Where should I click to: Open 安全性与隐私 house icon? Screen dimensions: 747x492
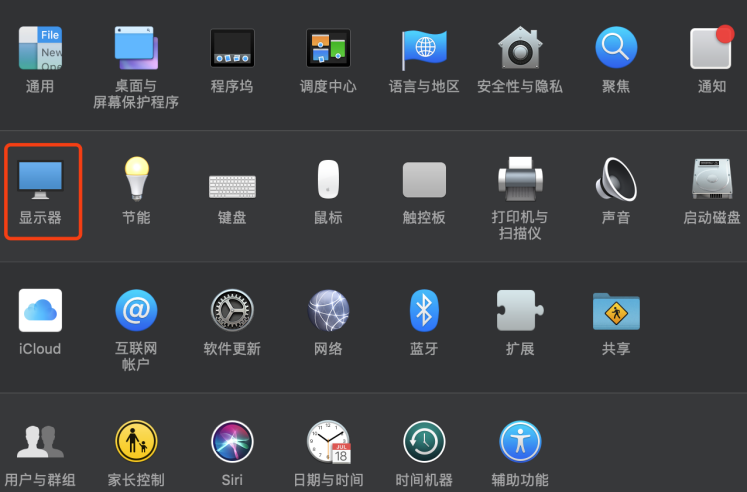click(x=520, y=48)
